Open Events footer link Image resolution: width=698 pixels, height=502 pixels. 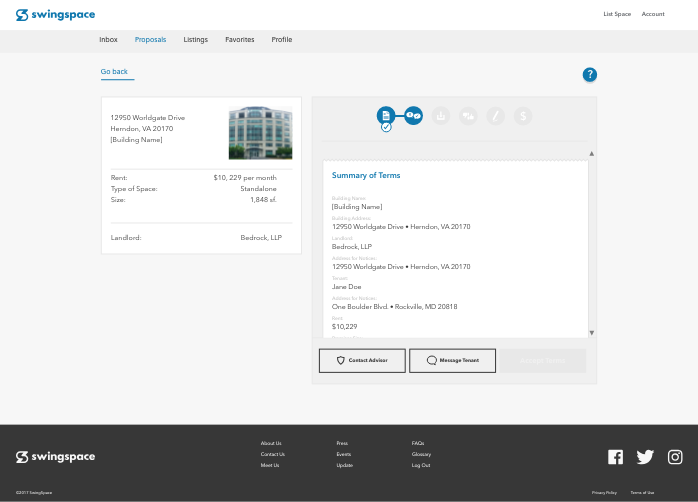(x=344, y=454)
